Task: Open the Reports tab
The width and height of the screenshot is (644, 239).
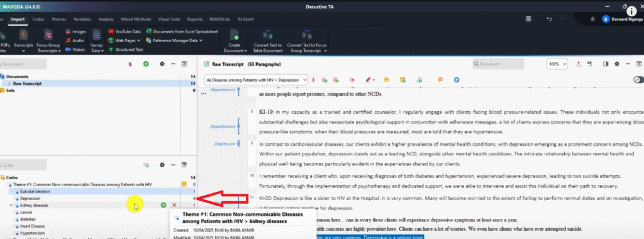Action: [x=195, y=19]
